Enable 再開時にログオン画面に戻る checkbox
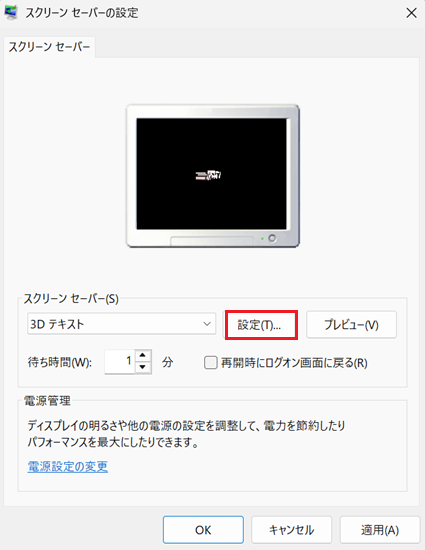Image resolution: width=425 pixels, height=550 pixels. (211, 363)
